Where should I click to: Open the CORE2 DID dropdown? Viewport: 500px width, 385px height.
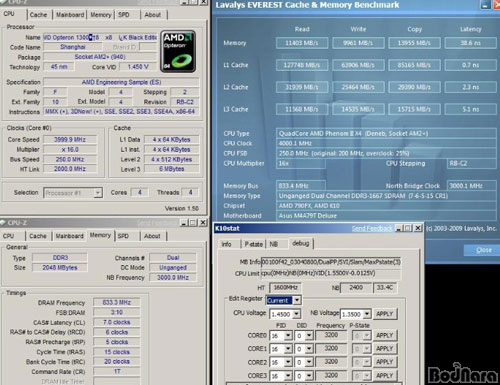[310, 362]
